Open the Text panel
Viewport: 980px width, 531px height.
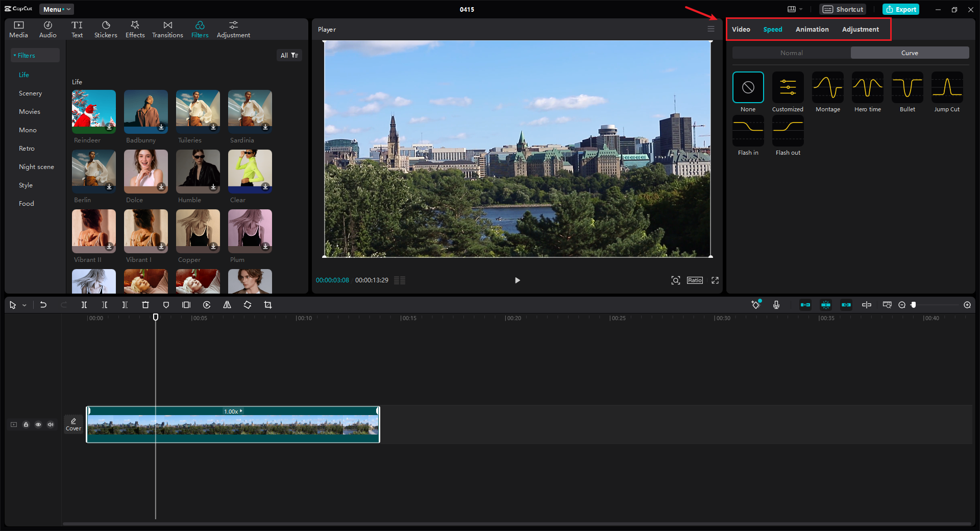(x=77, y=30)
